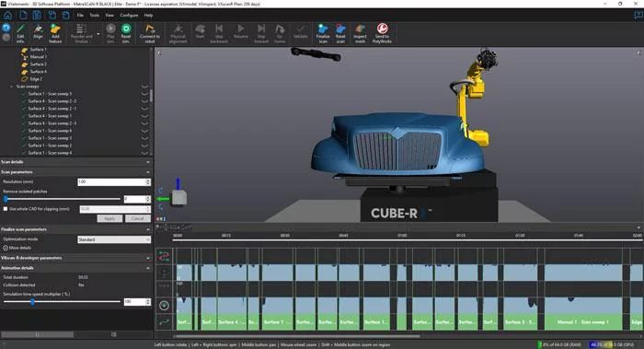Click Step backward

tap(219, 33)
